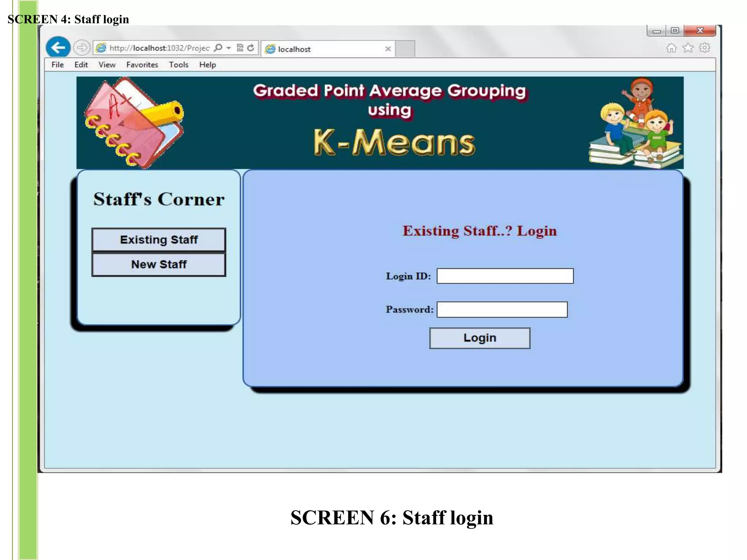
Task: Open the Edit menu
Action: [81, 65]
